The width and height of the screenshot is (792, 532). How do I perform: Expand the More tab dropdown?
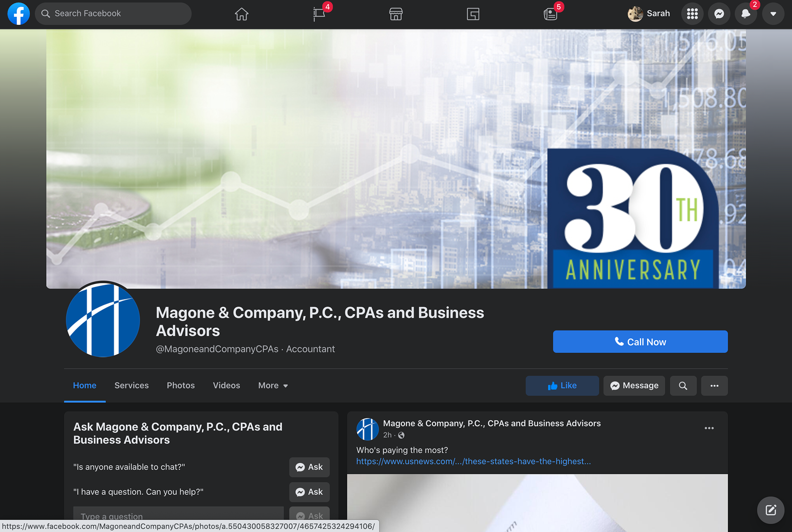273,385
